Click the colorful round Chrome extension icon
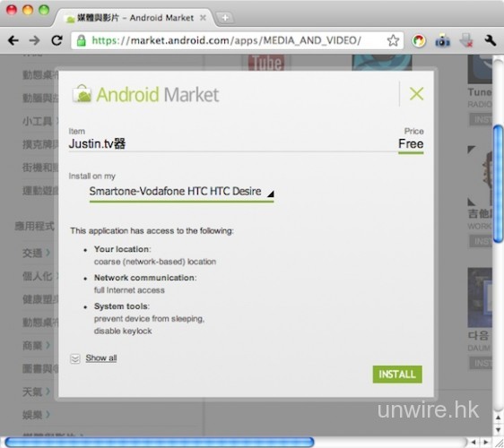This screenshot has height=448, width=504. (418, 41)
